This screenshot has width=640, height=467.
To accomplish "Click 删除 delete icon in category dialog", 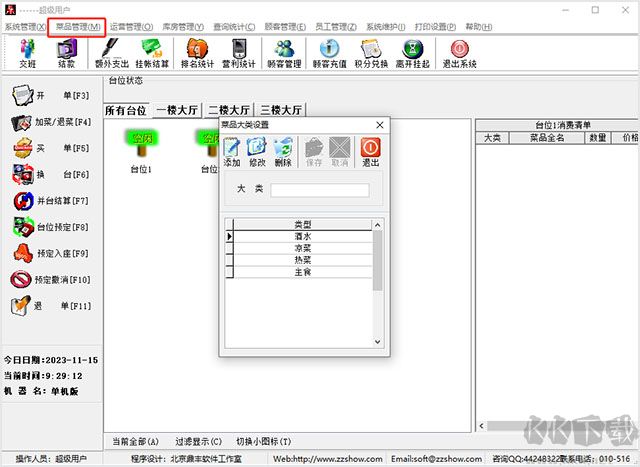I will [x=283, y=152].
